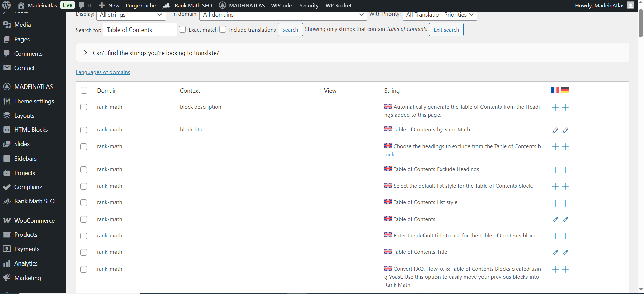Open Security in admin bar
This screenshot has height=294, width=644.
pyautogui.click(x=309, y=5)
